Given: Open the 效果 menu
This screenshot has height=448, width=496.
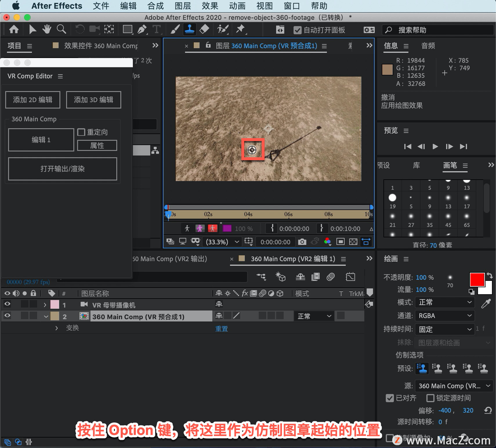Looking at the screenshot, I should coord(210,6).
